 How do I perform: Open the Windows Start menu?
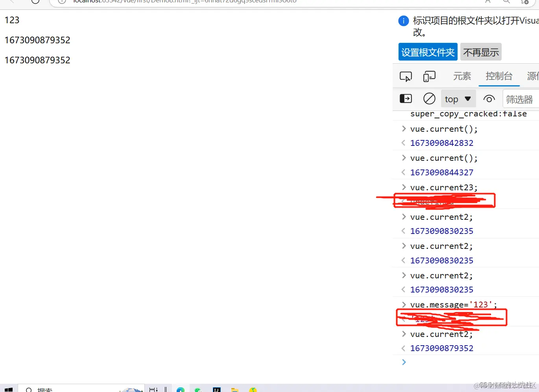click(9, 389)
